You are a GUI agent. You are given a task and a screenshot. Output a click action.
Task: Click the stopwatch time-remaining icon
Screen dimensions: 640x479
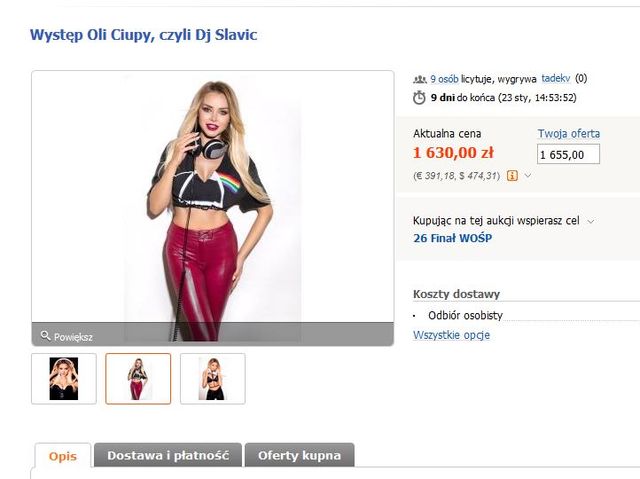coord(420,98)
